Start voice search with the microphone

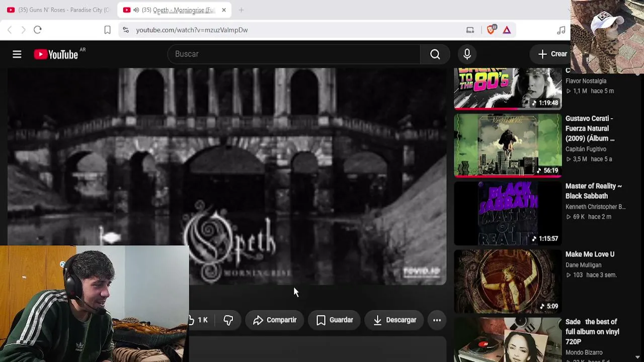pos(467,54)
